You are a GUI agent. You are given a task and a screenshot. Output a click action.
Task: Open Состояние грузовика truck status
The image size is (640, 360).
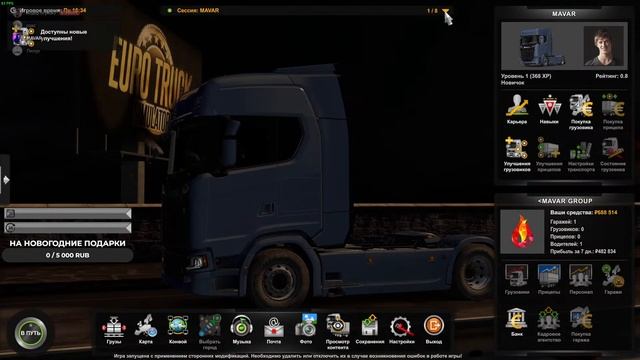pyautogui.click(x=613, y=154)
